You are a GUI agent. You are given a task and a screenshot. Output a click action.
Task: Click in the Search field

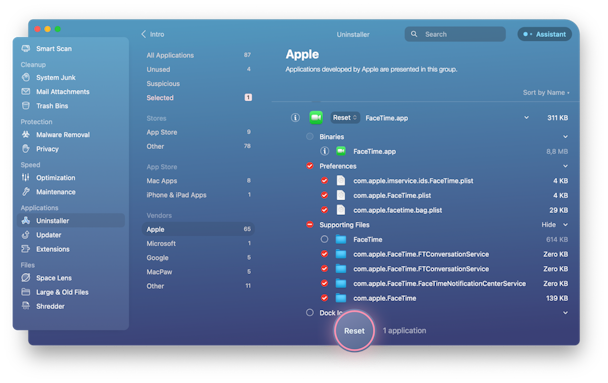coord(455,34)
